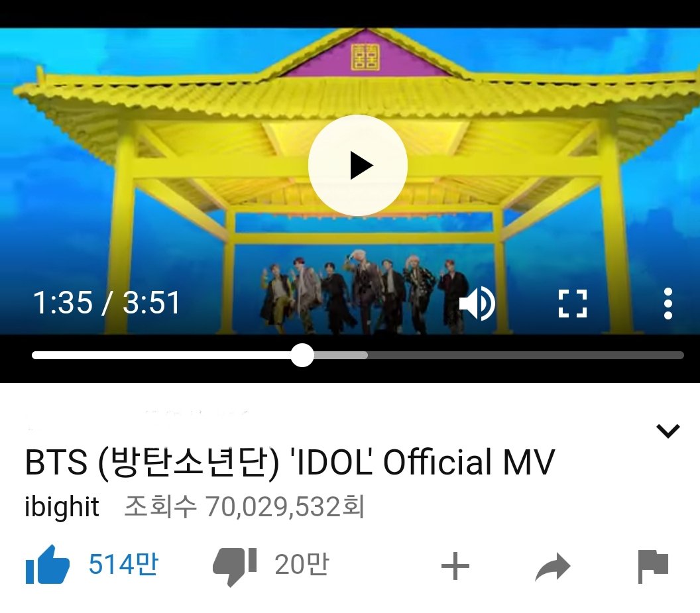Click the 1:35 / 3:51 time display
Screen dimensions: 700x613
coord(106,303)
